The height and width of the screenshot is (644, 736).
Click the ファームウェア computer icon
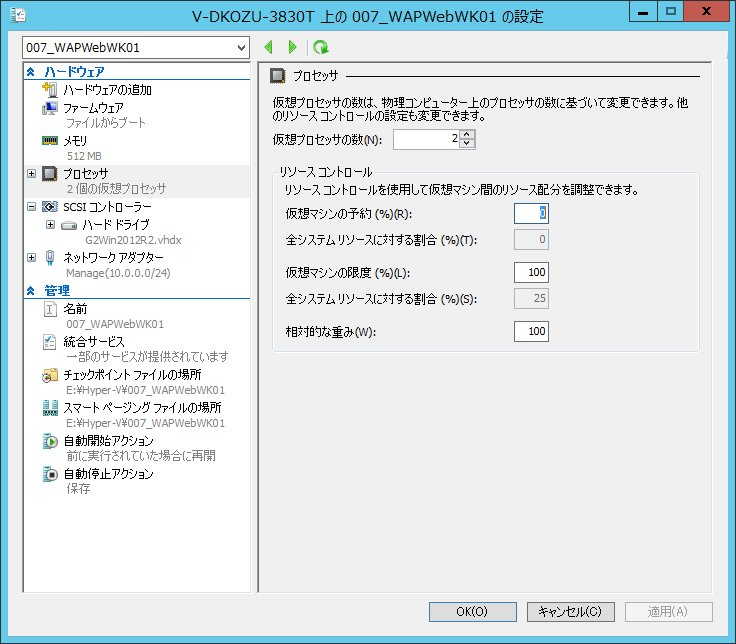[x=50, y=108]
